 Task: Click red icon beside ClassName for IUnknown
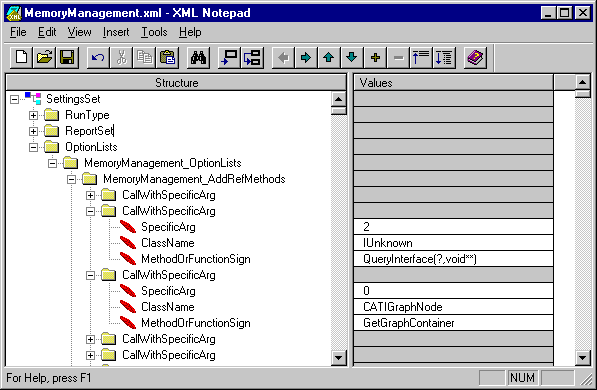tap(128, 243)
